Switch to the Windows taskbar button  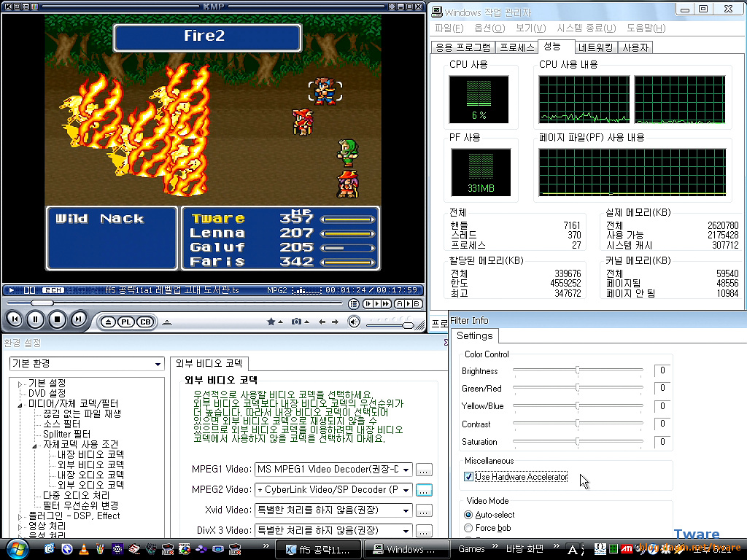[406, 550]
